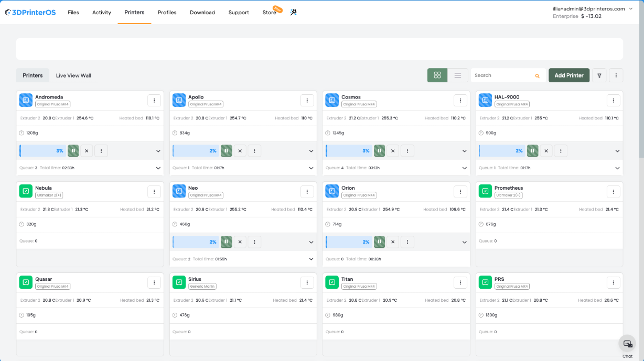Expand Apollo queue list
The height and width of the screenshot is (361, 644).
tap(312, 168)
